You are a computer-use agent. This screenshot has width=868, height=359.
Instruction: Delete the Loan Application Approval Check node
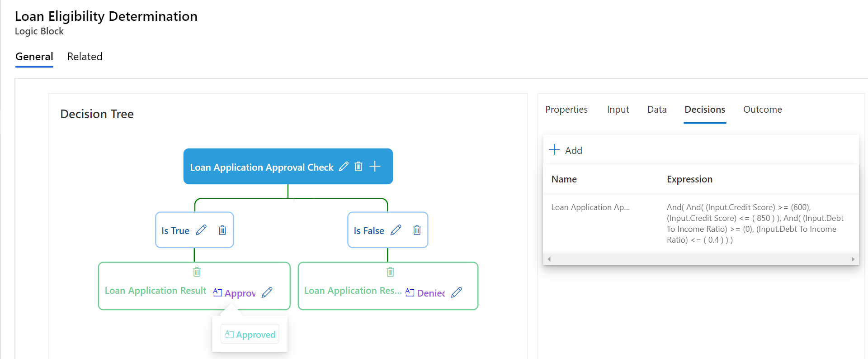pyautogui.click(x=359, y=167)
